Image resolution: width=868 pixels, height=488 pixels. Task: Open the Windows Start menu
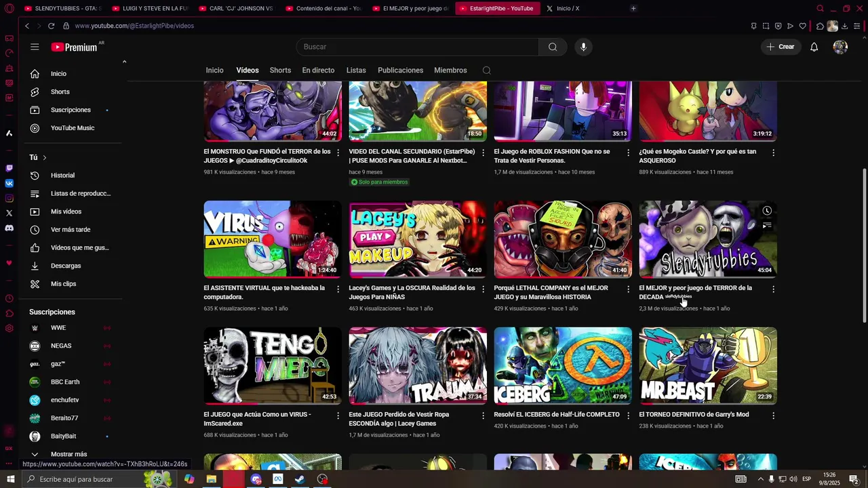coord(10,479)
